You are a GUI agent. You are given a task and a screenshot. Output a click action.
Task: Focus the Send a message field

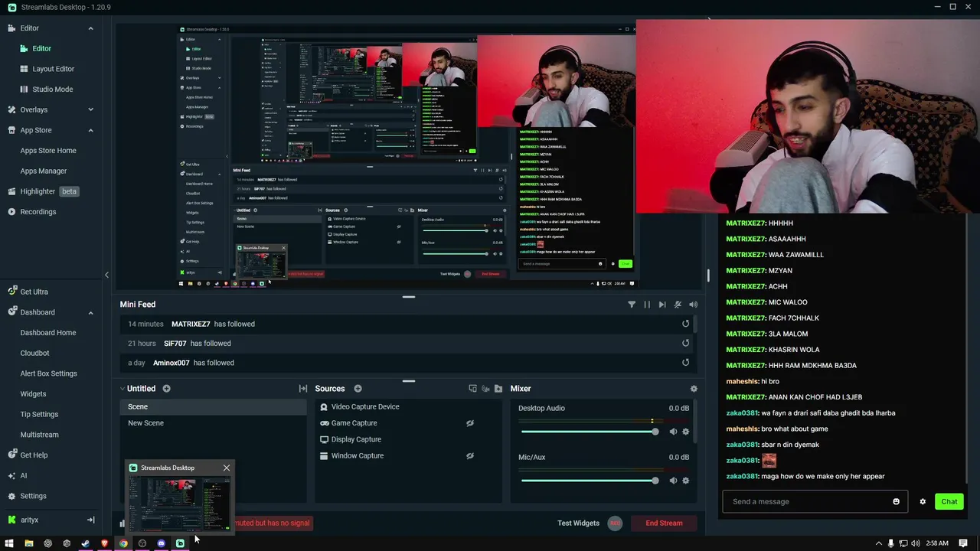[x=808, y=501]
